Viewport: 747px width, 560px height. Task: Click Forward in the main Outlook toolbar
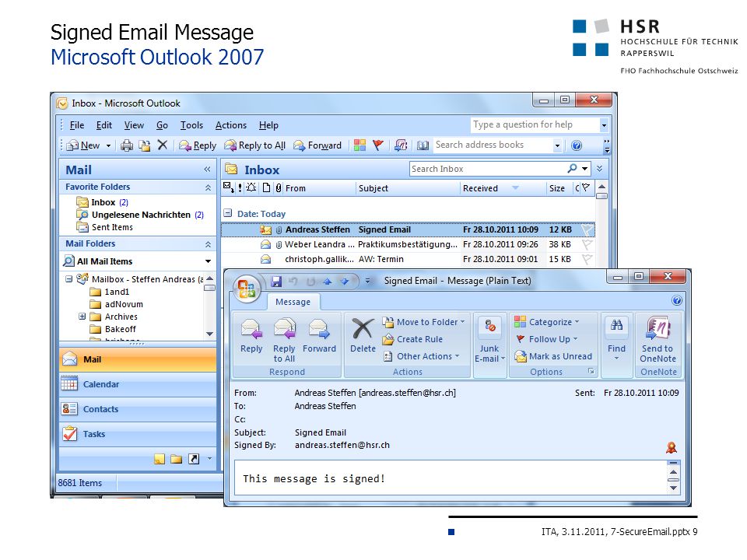(317, 145)
